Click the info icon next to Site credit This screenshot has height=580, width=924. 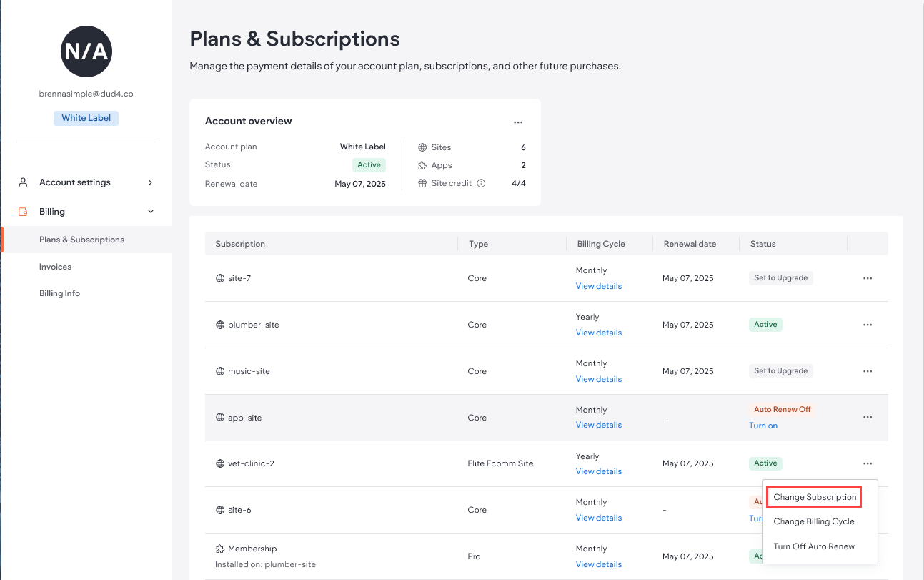point(480,182)
